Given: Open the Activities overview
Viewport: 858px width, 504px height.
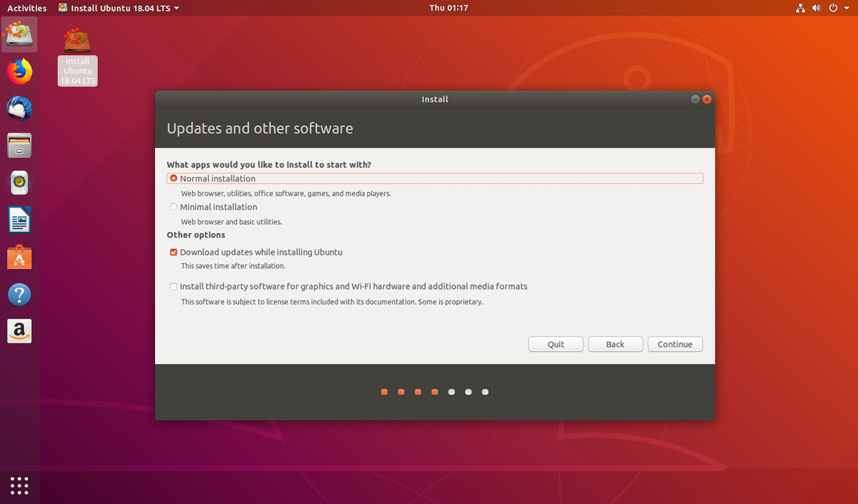Looking at the screenshot, I should point(27,8).
